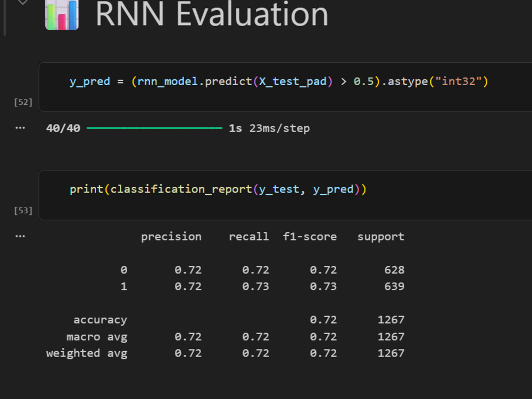Select the precision column header

pos(171,237)
